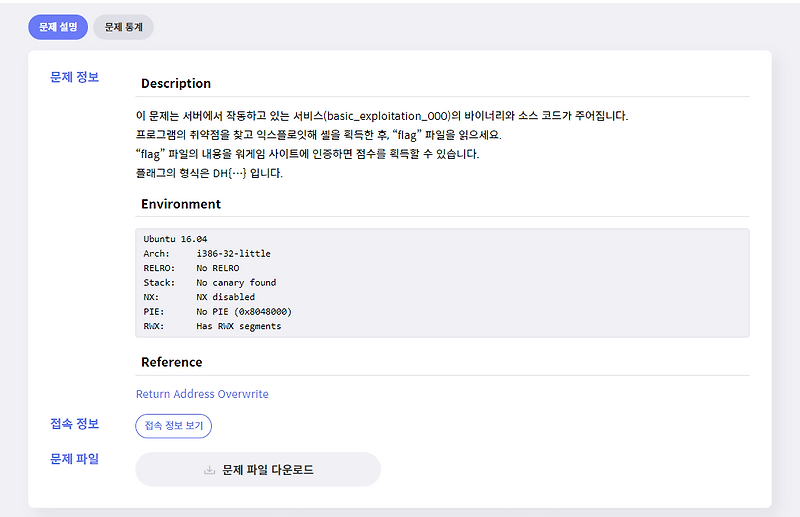Open the 문제 통계 tab
The width and height of the screenshot is (800, 517).
pyautogui.click(x=124, y=27)
